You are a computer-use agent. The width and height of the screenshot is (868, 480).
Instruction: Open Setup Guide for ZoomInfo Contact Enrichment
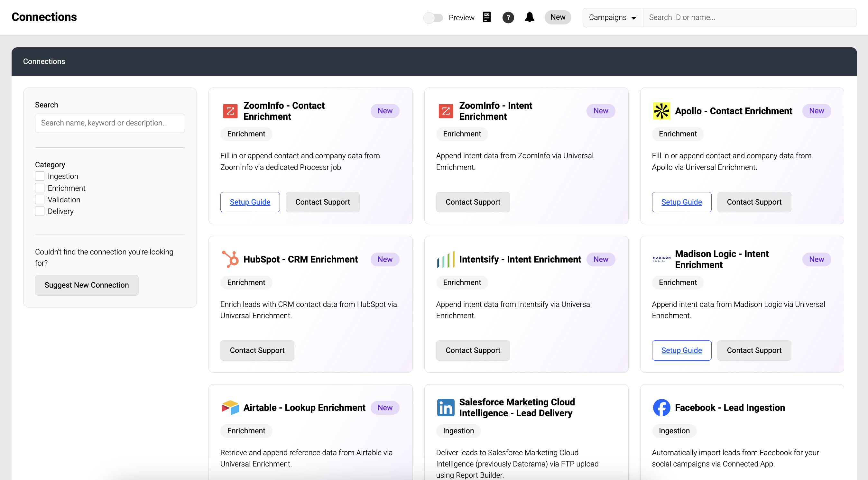(250, 202)
